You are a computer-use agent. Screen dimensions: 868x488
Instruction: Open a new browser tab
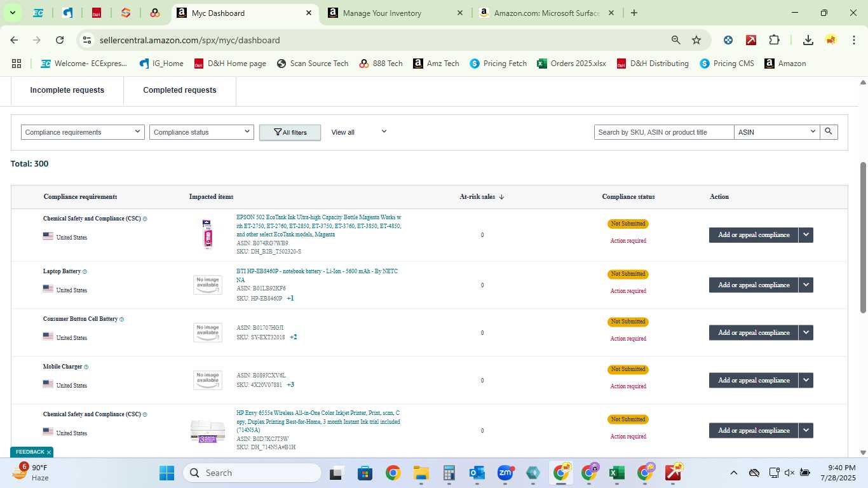pos(634,13)
